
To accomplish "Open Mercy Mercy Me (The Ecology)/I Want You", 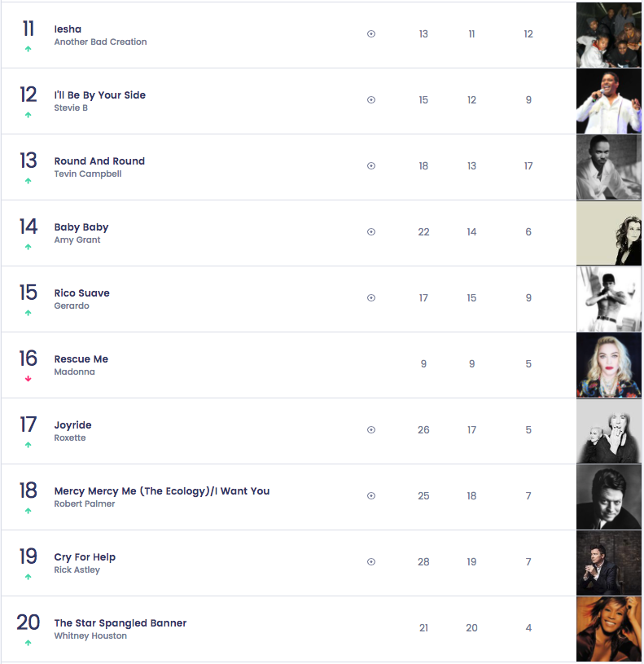I will pos(162,491).
